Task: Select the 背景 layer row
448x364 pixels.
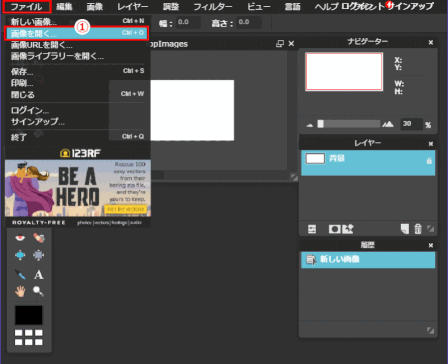Action: coord(368,163)
